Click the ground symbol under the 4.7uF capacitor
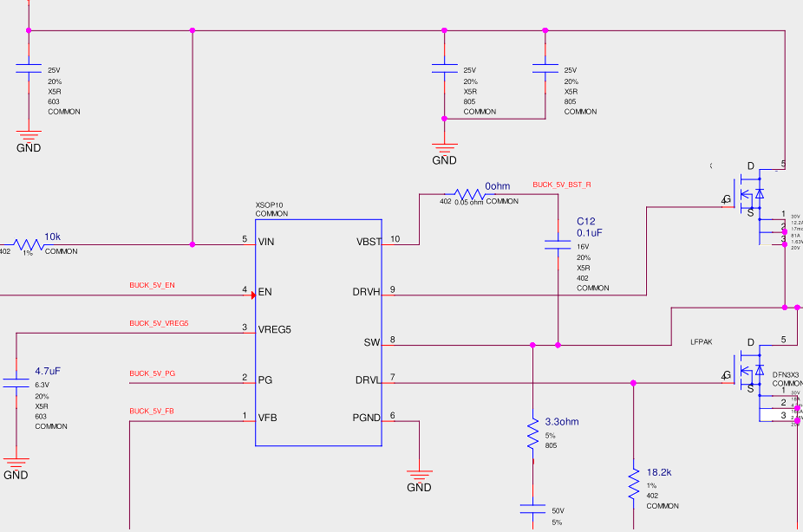The height and width of the screenshot is (532, 803). (16, 463)
